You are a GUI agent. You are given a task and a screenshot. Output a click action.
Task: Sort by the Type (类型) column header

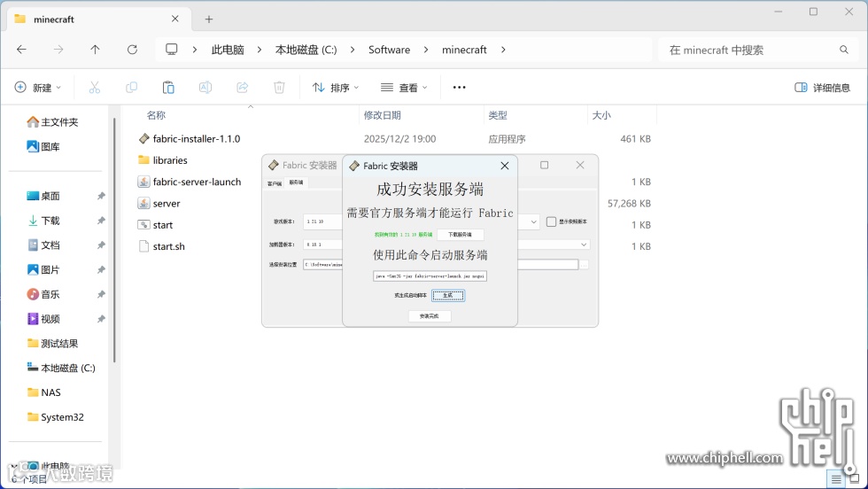tap(498, 115)
